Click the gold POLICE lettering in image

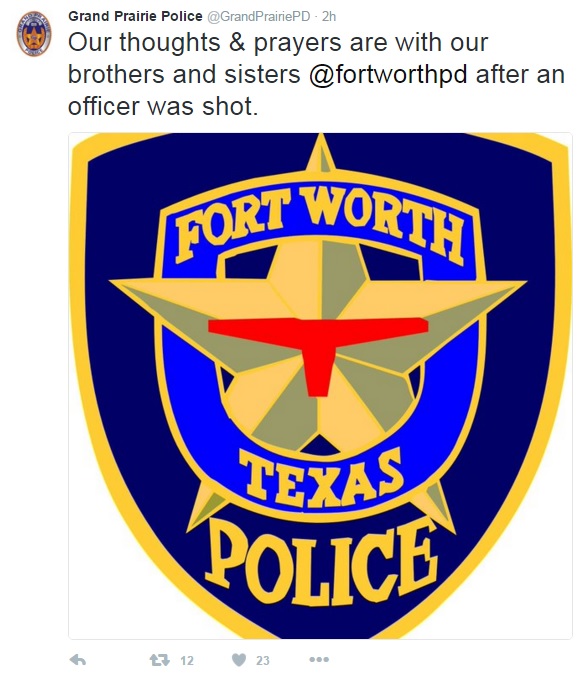click(321, 561)
